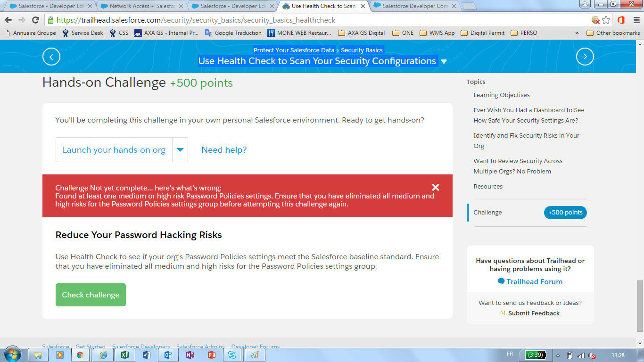Open the AXA GS Digital bookmark folder

[362, 33]
